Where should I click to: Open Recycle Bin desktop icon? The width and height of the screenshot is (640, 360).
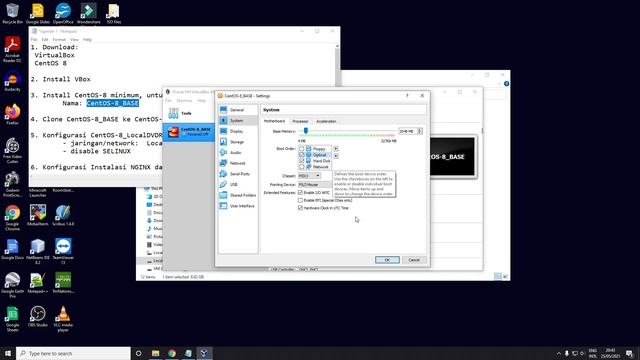(12, 13)
